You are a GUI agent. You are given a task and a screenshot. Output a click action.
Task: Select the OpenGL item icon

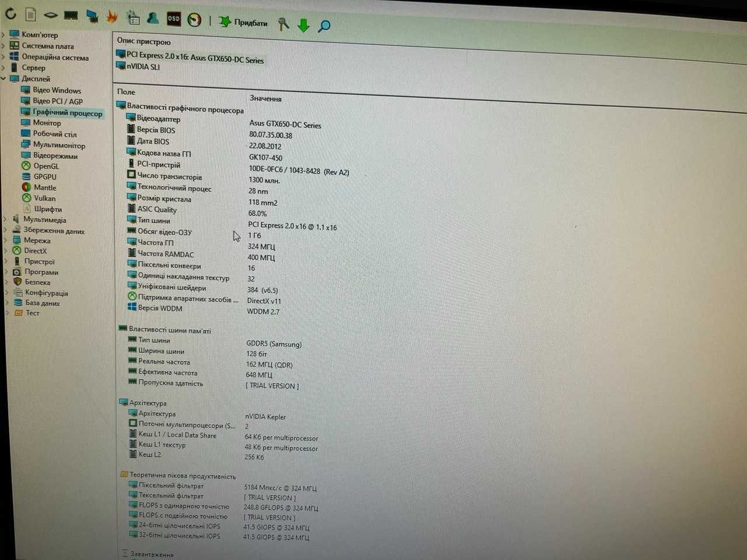[26, 166]
